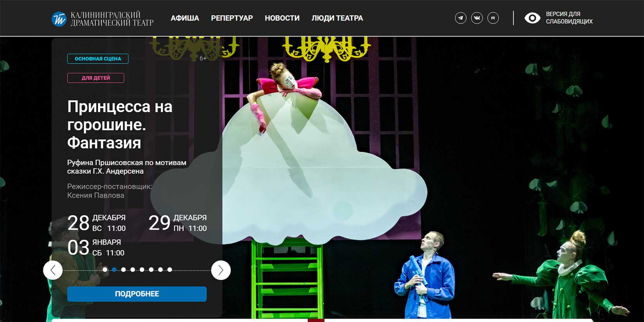Select the third carousel dot
The width and height of the screenshot is (644, 322).
[123, 270]
